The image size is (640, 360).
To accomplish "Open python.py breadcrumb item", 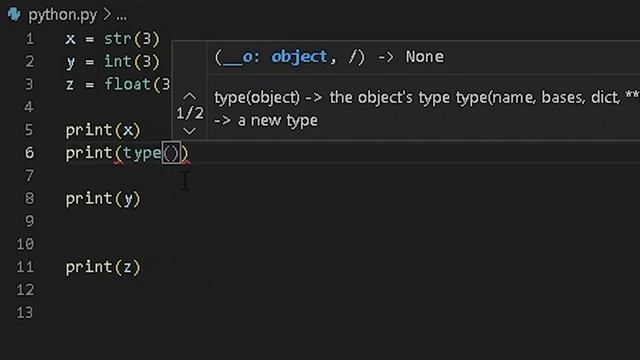I will coord(62,15).
